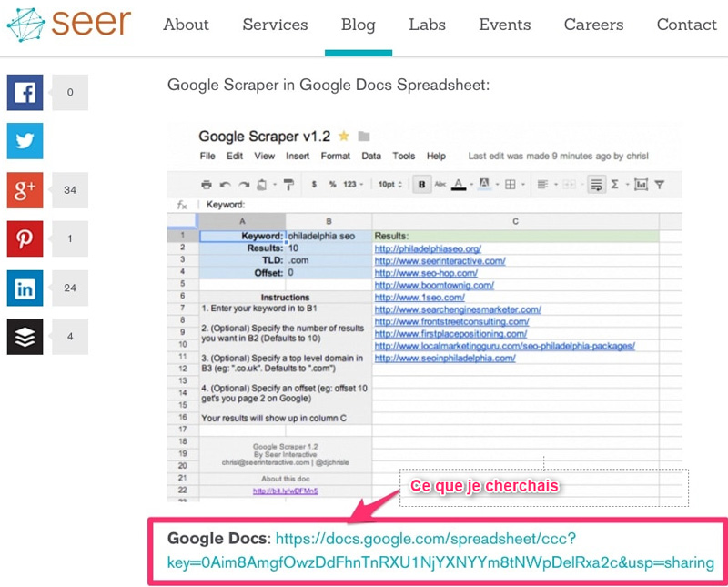This screenshot has height=587, width=728.
Task: Toggle the wrap text button
Action: pyautogui.click(x=597, y=185)
